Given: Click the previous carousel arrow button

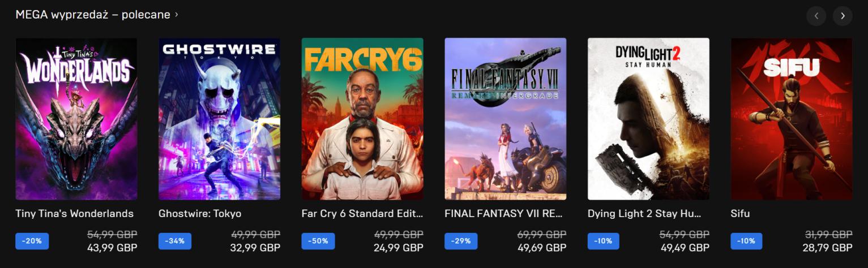Looking at the screenshot, I should (x=816, y=16).
